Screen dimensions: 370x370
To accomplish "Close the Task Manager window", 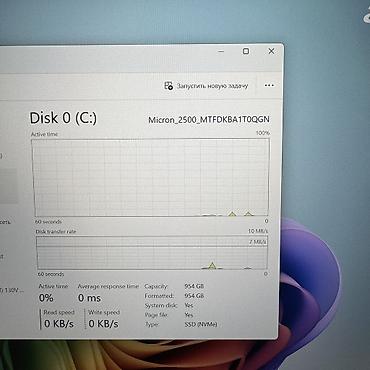I will pyautogui.click(x=271, y=51).
